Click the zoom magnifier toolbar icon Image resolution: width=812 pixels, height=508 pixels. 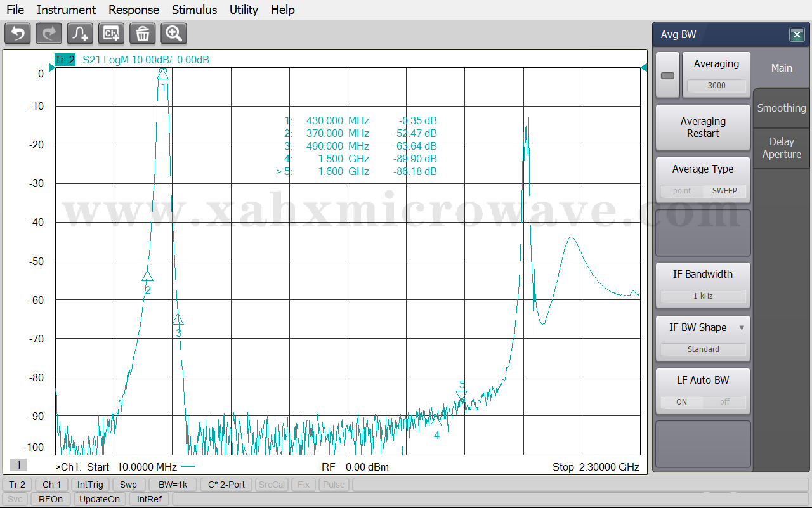(174, 34)
